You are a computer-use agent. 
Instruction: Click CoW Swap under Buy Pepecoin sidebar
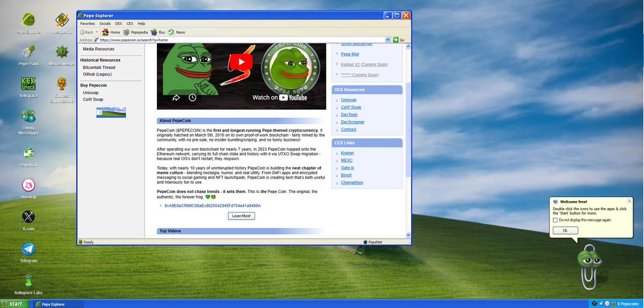click(93, 99)
